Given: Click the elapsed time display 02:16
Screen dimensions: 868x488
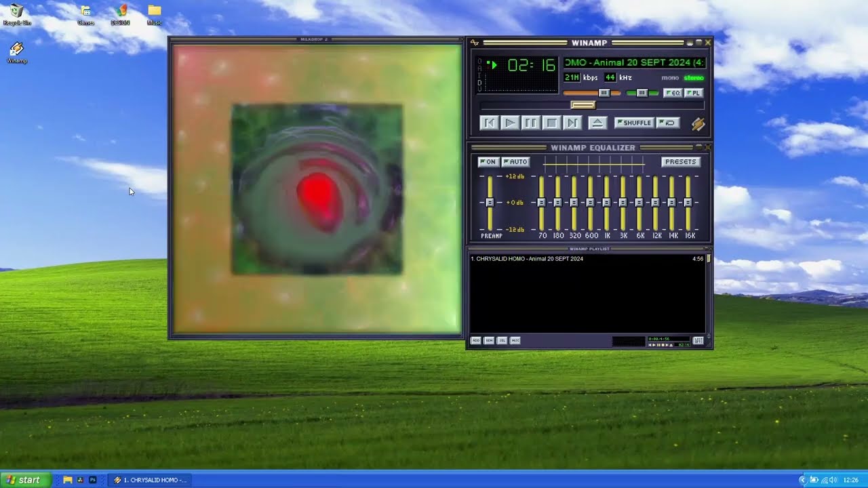Looking at the screenshot, I should click(531, 65).
